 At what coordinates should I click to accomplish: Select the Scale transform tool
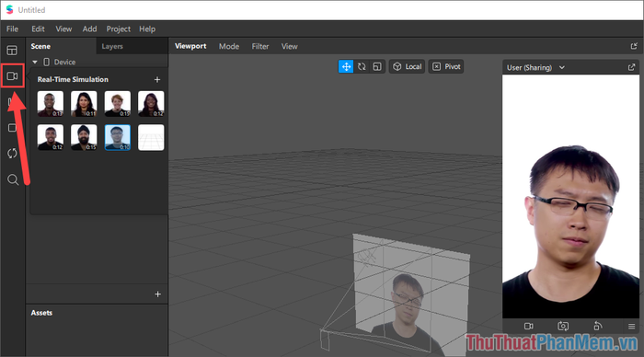point(377,66)
